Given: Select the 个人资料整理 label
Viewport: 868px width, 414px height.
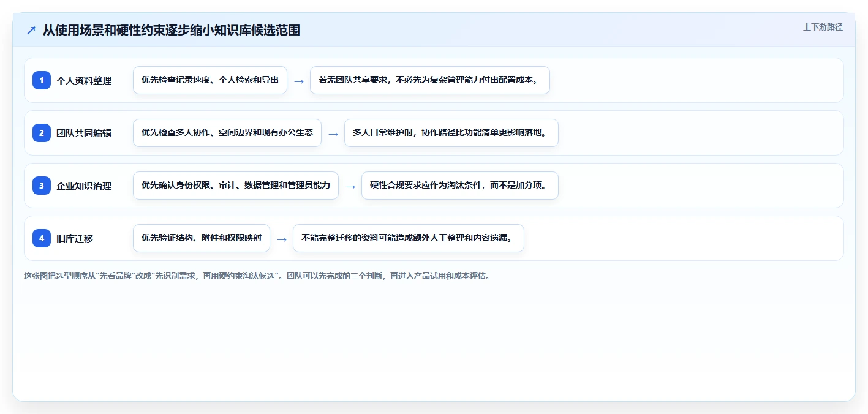Looking at the screenshot, I should click(x=84, y=80).
